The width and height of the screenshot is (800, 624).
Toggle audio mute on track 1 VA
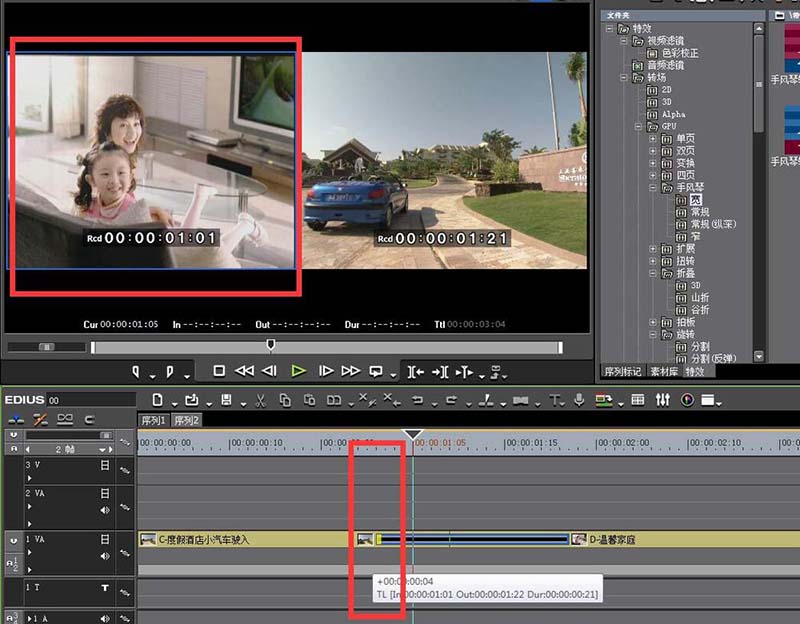(105, 554)
